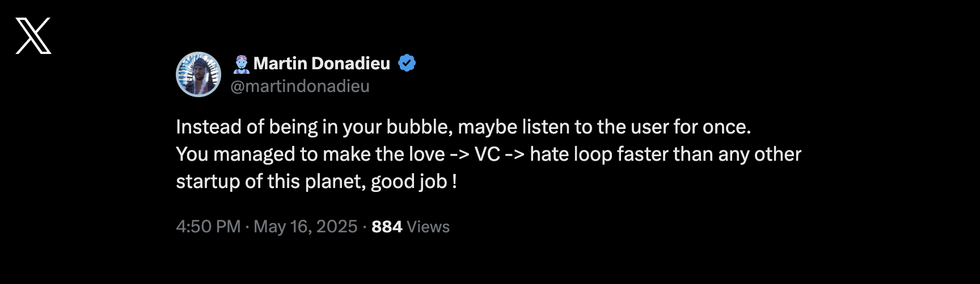Select the May 16, 2025 date
The width and height of the screenshot is (980, 284).
tap(305, 227)
